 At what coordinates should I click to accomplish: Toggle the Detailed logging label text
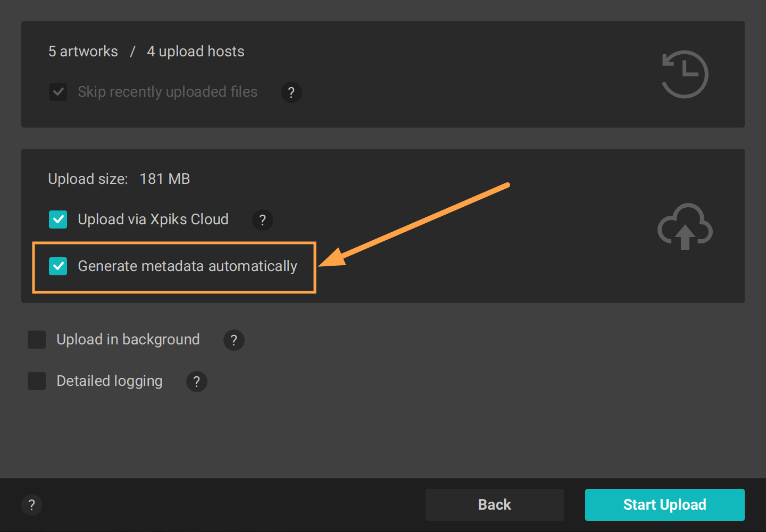(109, 381)
